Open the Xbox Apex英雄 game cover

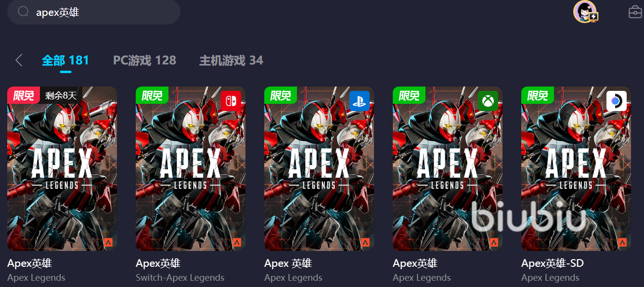point(448,169)
